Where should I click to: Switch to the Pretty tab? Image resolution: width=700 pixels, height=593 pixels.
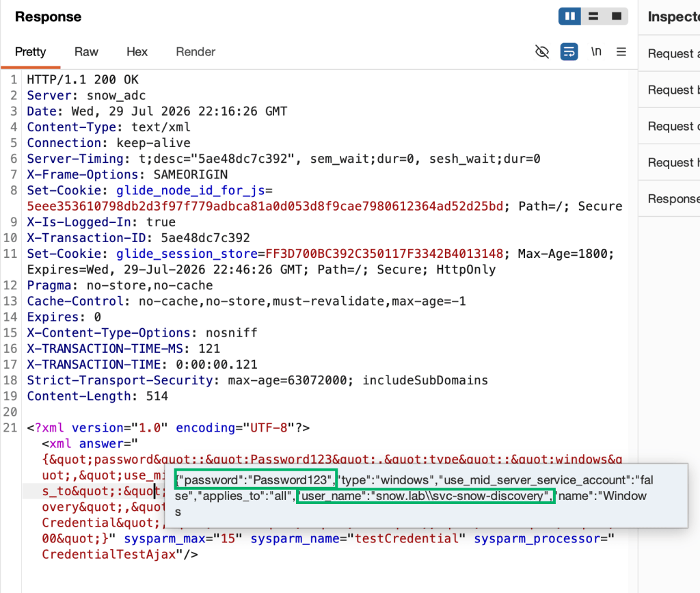(x=30, y=52)
